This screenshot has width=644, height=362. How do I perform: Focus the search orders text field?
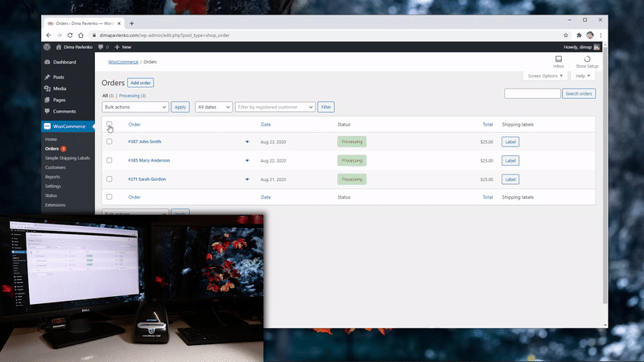point(532,93)
